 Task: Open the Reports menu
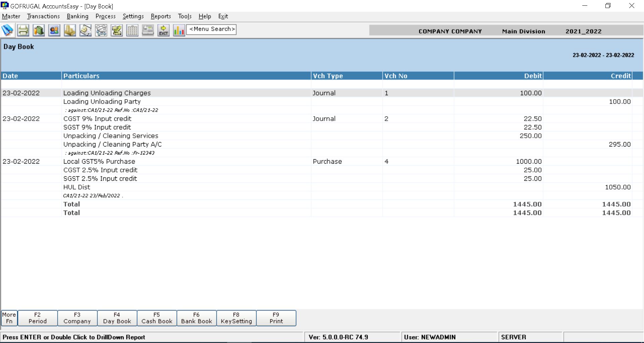161,16
